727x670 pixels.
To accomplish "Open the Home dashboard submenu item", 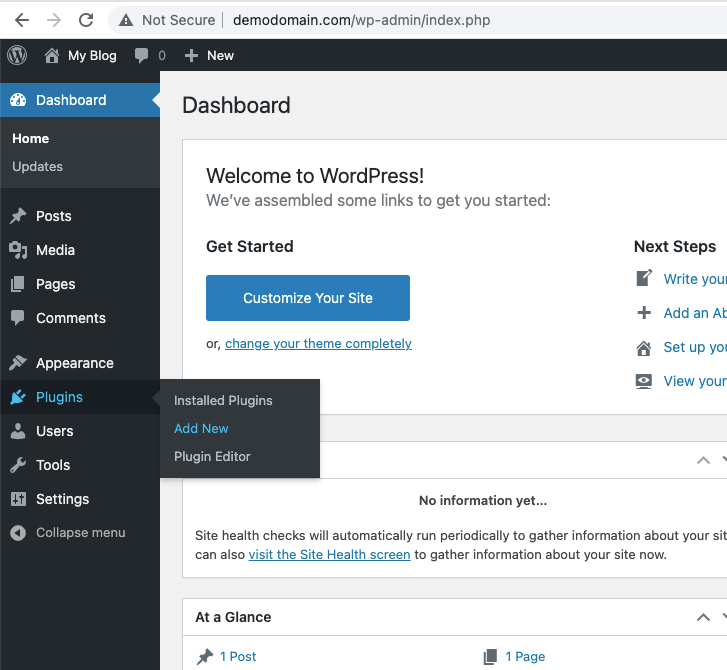I will click(x=31, y=139).
